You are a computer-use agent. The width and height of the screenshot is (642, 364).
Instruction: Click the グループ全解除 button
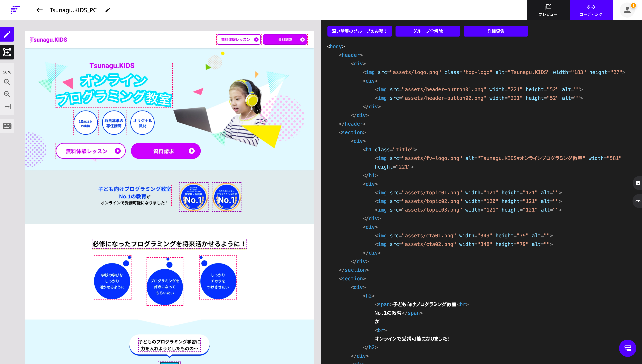(428, 31)
